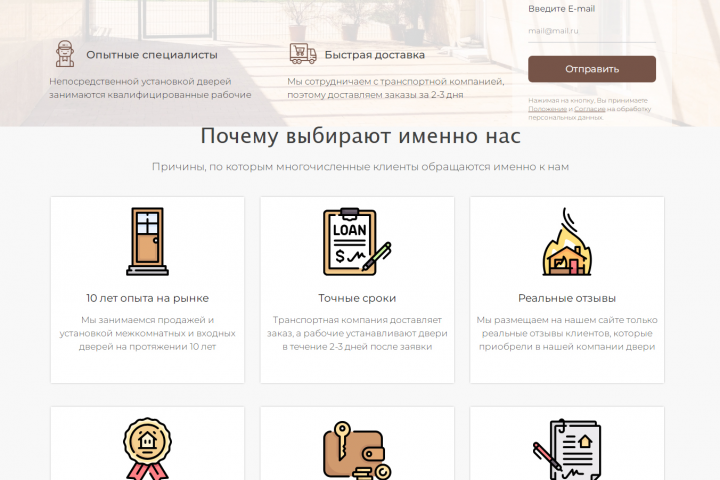
Task: Click the card title Точные сроки
Action: pos(357,298)
